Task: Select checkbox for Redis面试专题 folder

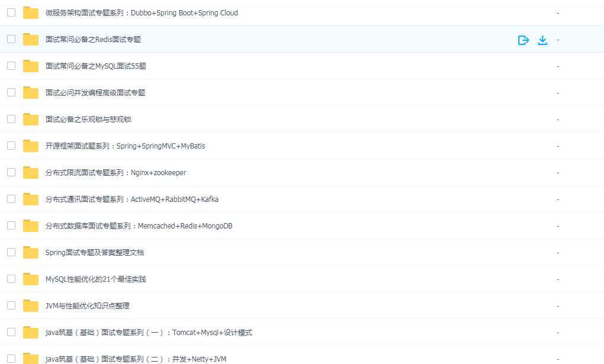Action: tap(11, 39)
